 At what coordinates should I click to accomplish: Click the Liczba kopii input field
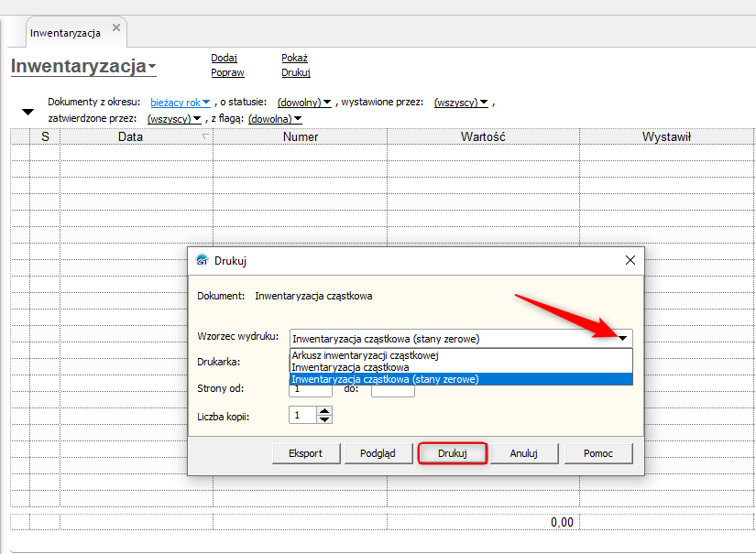(302, 415)
